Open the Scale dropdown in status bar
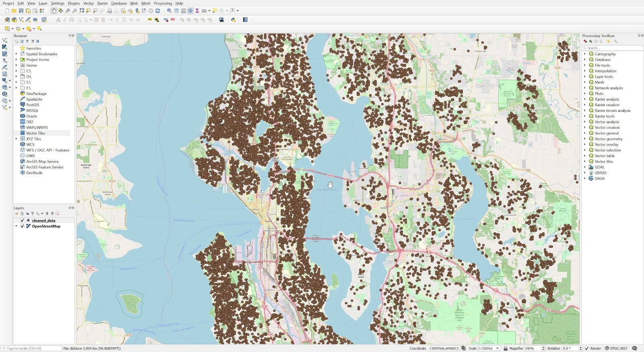 (x=497, y=348)
